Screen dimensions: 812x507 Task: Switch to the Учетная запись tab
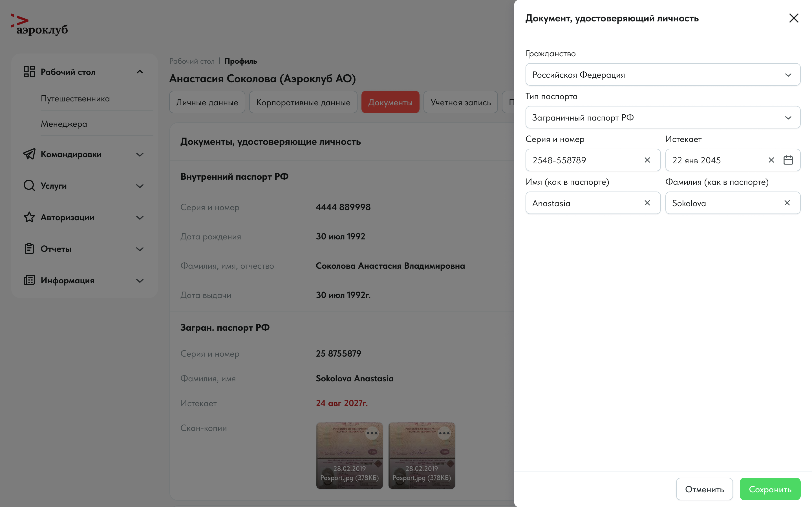pos(460,102)
